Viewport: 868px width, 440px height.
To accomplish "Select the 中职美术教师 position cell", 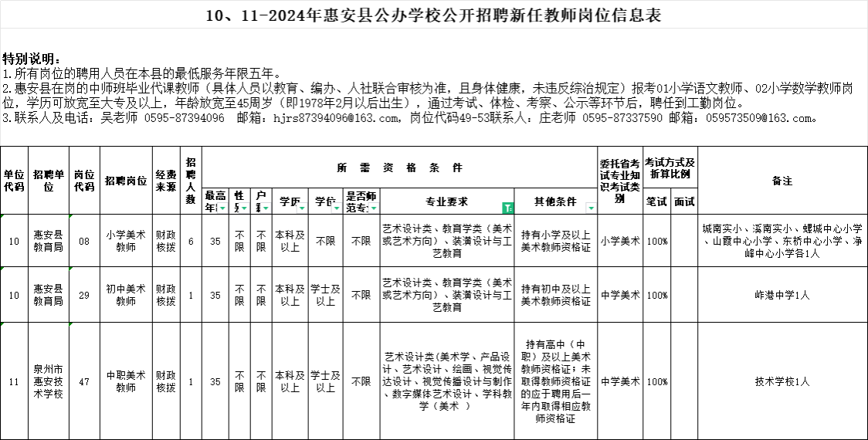I will [126, 381].
